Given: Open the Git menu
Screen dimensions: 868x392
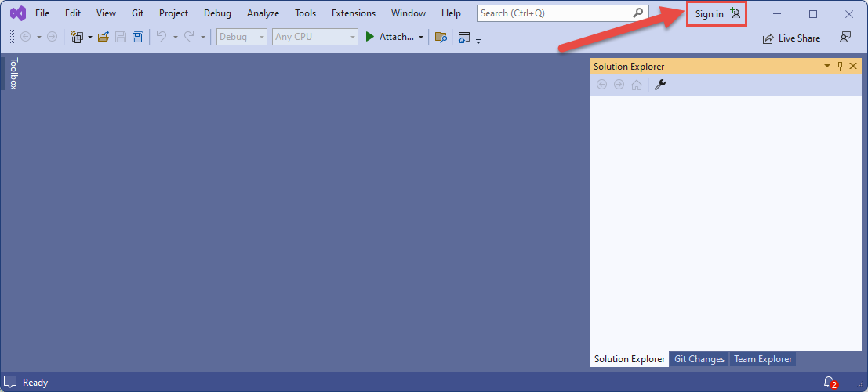Looking at the screenshot, I should click(137, 13).
